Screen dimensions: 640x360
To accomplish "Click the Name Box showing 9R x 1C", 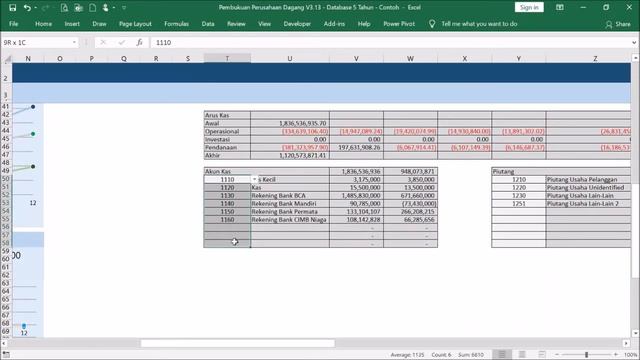I will point(36,42).
